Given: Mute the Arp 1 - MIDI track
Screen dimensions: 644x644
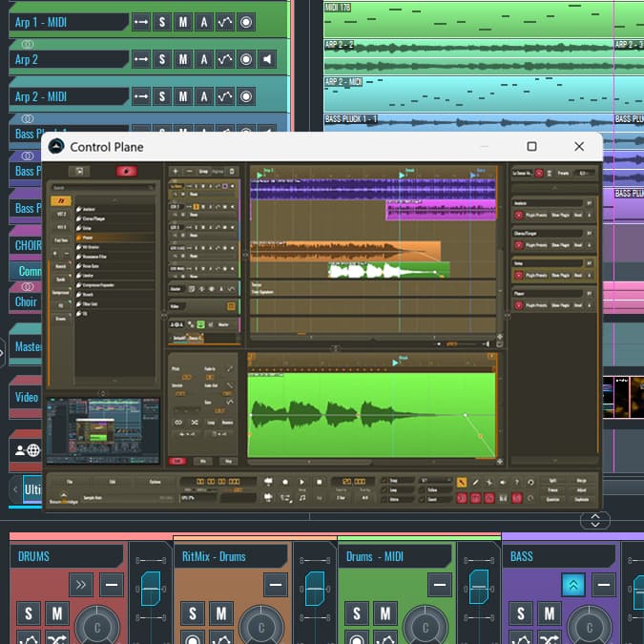Looking at the screenshot, I should point(183,22).
